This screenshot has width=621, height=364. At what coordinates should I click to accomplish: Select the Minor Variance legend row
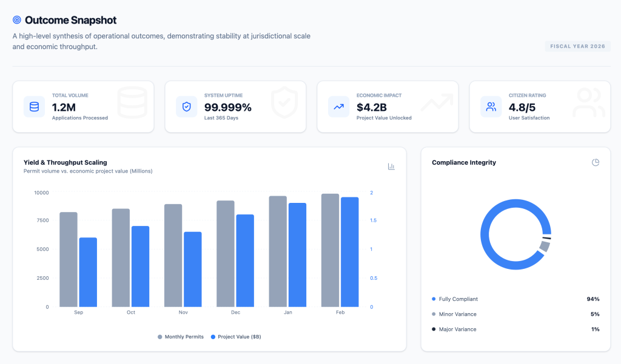click(x=515, y=314)
